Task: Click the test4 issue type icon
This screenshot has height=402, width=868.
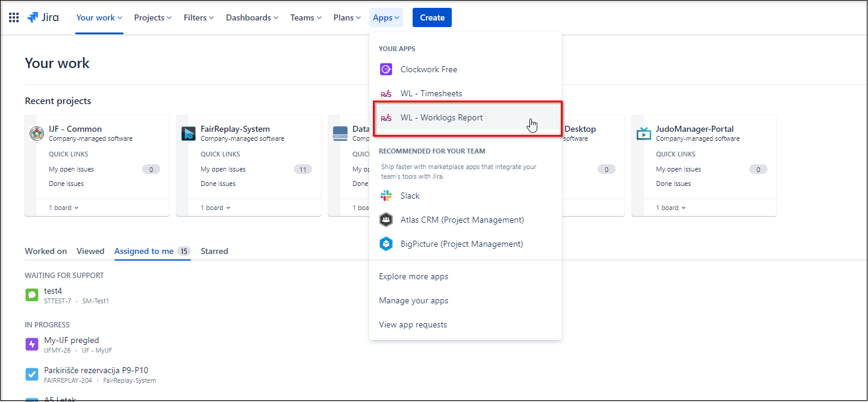Action: tap(32, 295)
